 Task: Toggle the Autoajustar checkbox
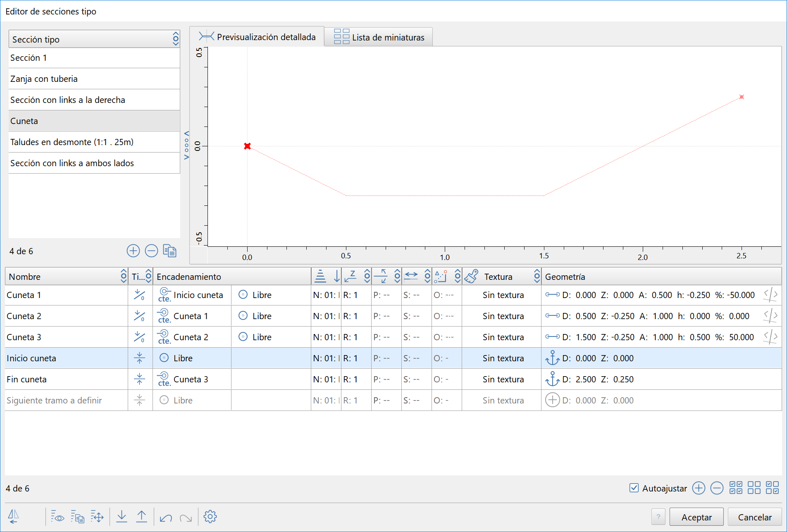634,488
